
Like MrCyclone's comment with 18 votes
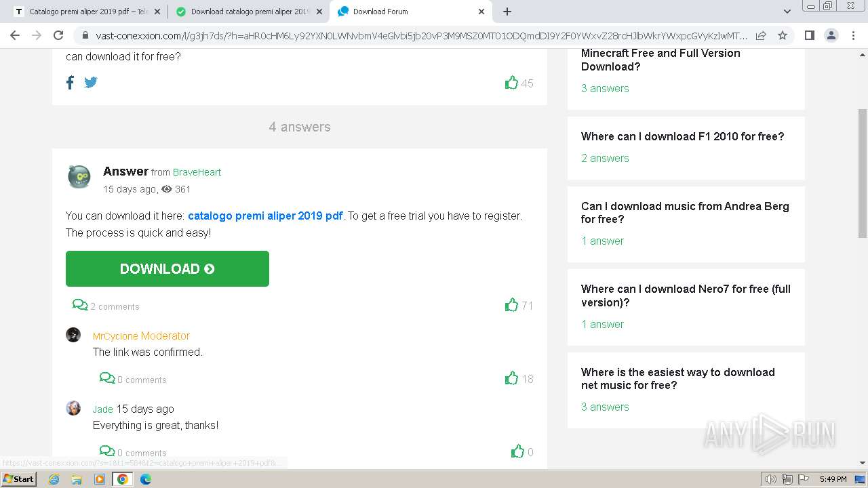point(511,378)
